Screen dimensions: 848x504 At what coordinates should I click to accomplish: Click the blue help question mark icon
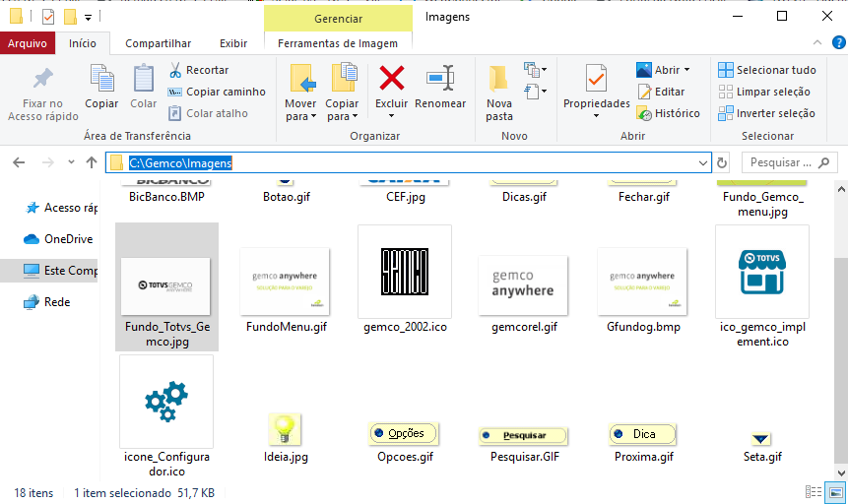click(839, 42)
